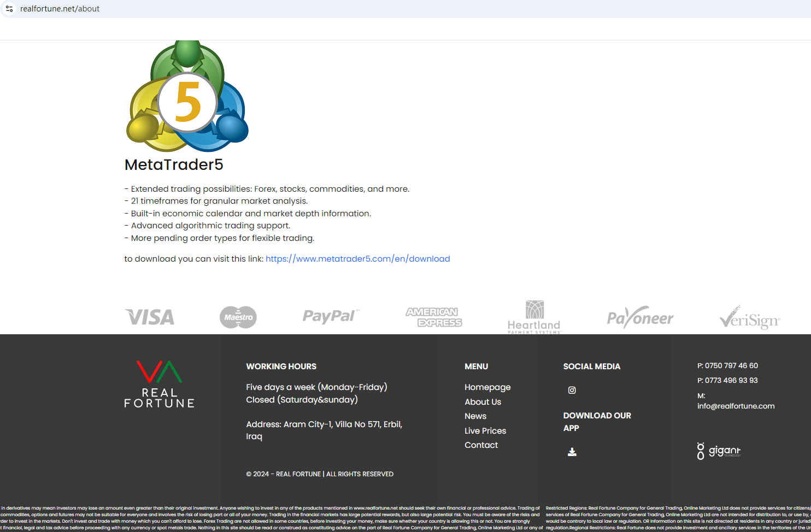Click the Aram City-1 address text
Screen dimensions: 811x532
pyautogui.click(x=324, y=430)
